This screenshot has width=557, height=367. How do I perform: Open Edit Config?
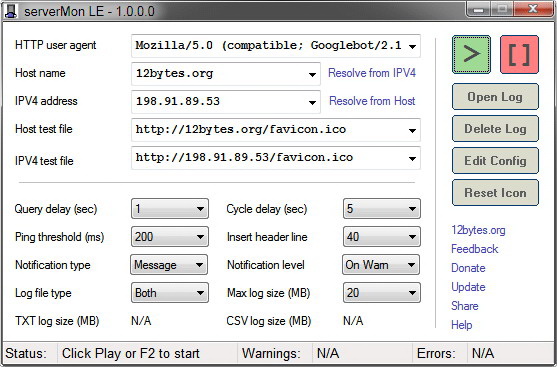pos(495,161)
